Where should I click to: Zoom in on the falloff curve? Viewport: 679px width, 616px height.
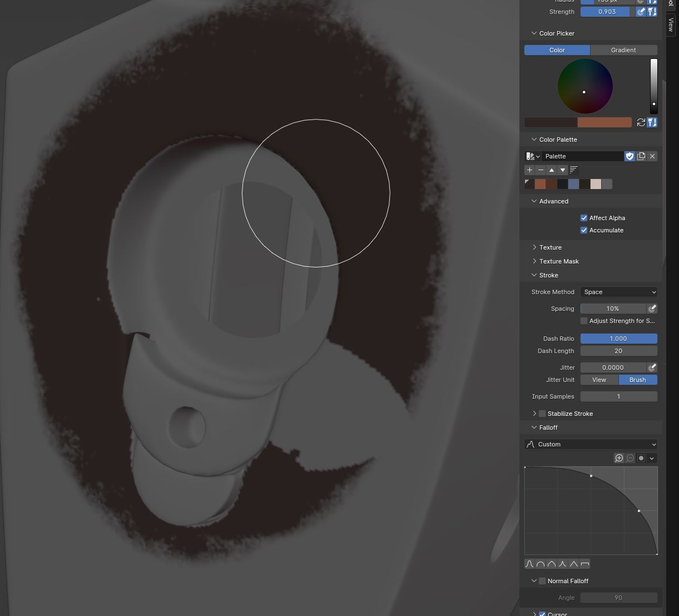tap(619, 458)
